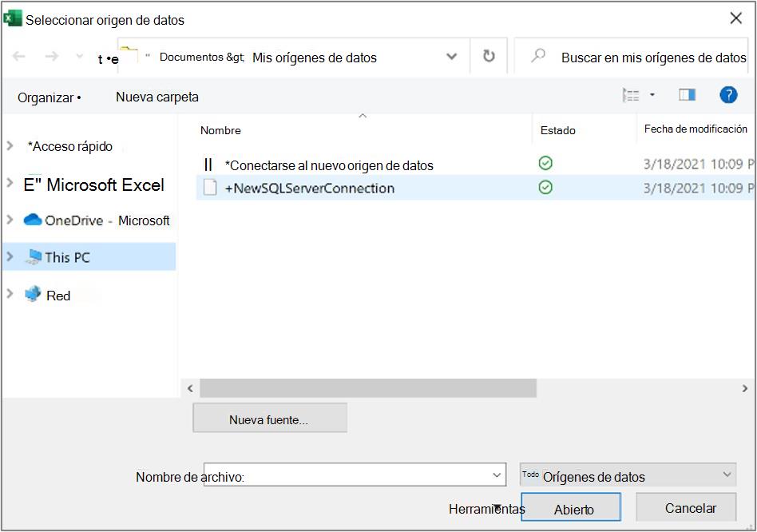The height and width of the screenshot is (532, 757).
Task: Select OneDrive - Microsoft in navigation pane
Action: pyautogui.click(x=107, y=220)
